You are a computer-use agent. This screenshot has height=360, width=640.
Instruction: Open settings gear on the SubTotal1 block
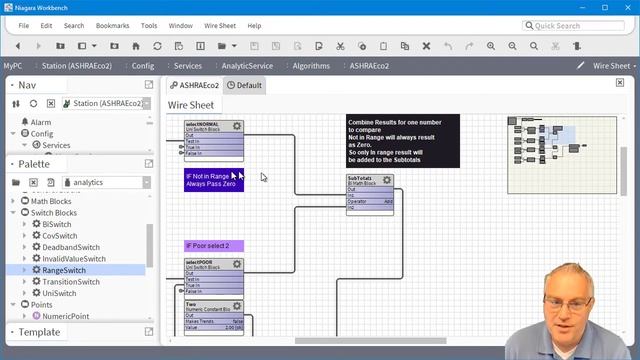(387, 180)
